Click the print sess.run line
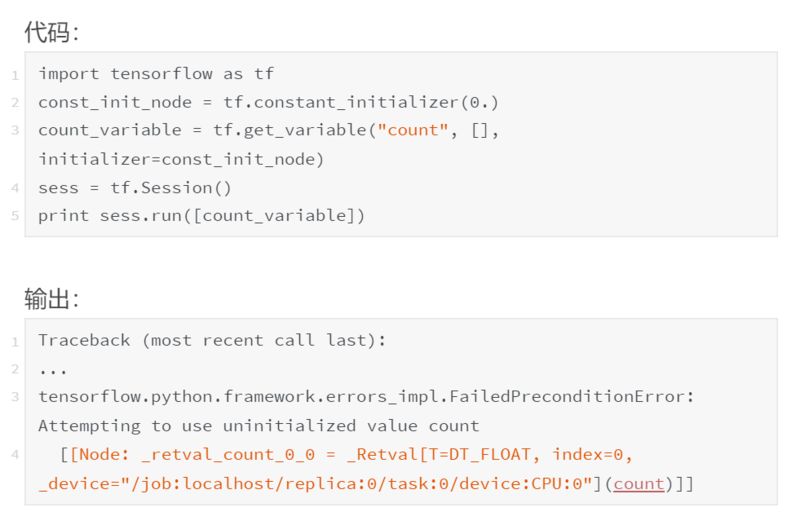 click(202, 216)
